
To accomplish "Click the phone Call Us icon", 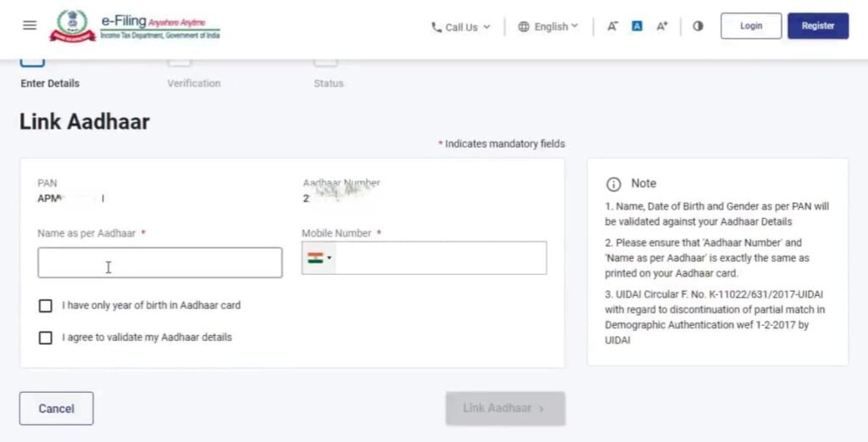I will pos(437,27).
